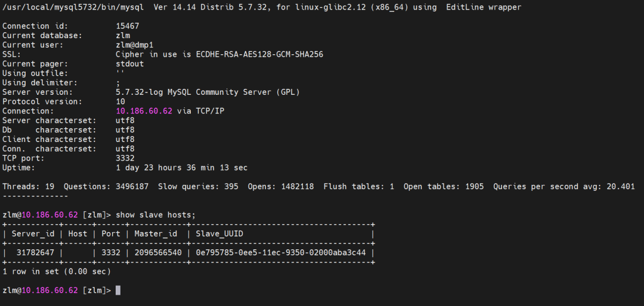Click the Master_id column header
The image size is (644, 306).
tap(156, 234)
